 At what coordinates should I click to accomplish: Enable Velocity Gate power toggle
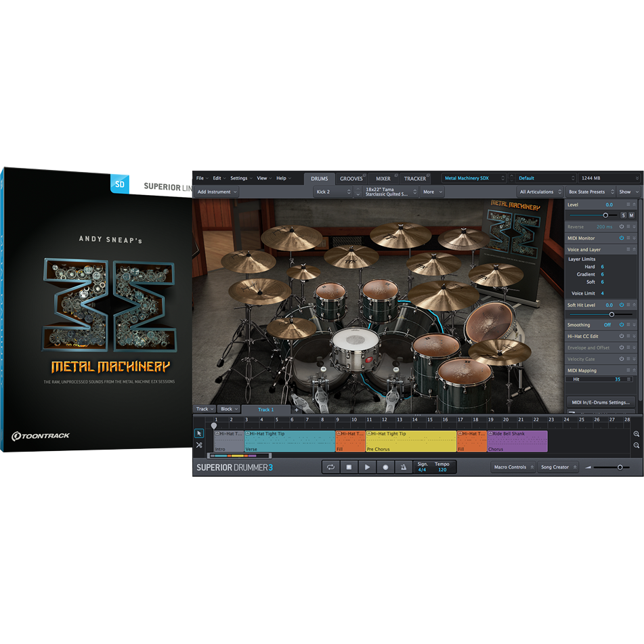click(x=622, y=359)
